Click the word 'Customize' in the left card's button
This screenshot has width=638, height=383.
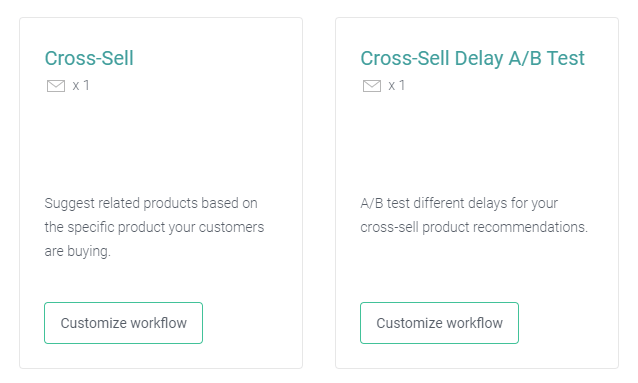(93, 323)
